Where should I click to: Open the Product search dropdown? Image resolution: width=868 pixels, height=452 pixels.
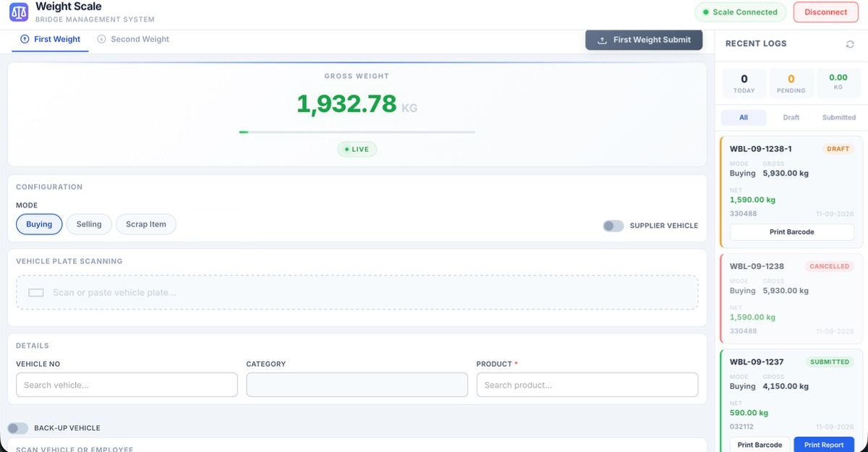[587, 385]
